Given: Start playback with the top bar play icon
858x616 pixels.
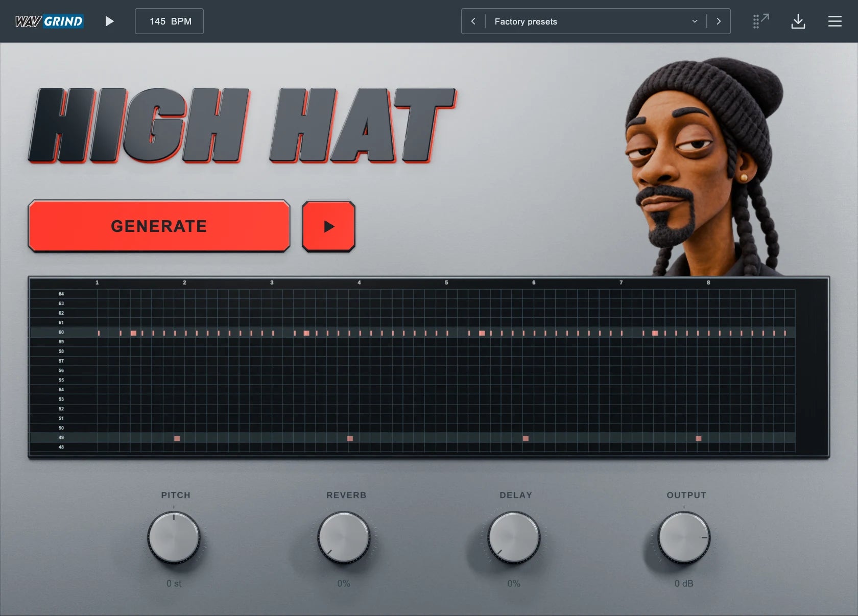Looking at the screenshot, I should tap(109, 21).
